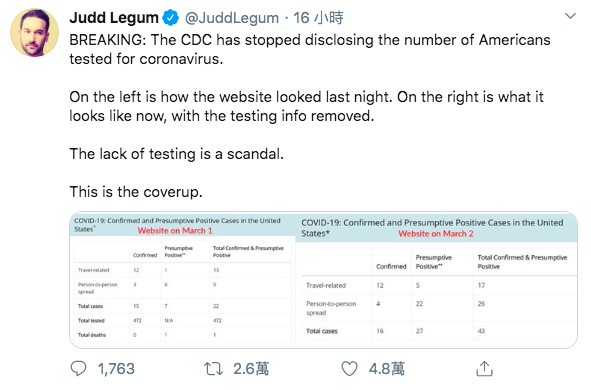The width and height of the screenshot is (591, 390).
Task: Open Judd Legum's profile avatar
Action: click(34, 33)
